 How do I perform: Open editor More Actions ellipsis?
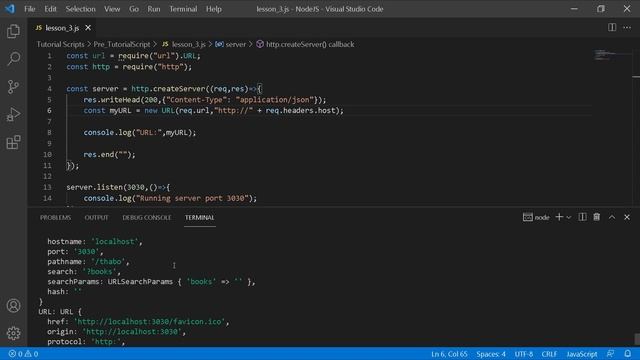pos(627,28)
